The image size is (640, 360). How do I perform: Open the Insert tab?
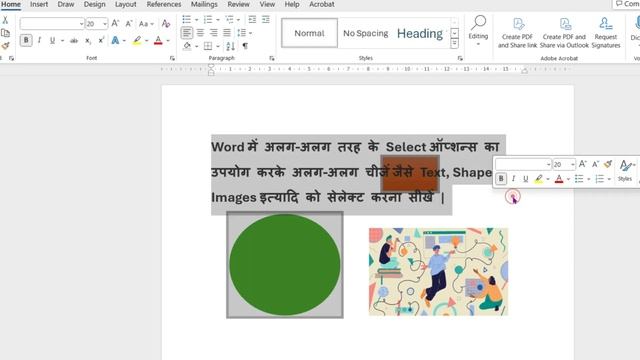(x=39, y=4)
